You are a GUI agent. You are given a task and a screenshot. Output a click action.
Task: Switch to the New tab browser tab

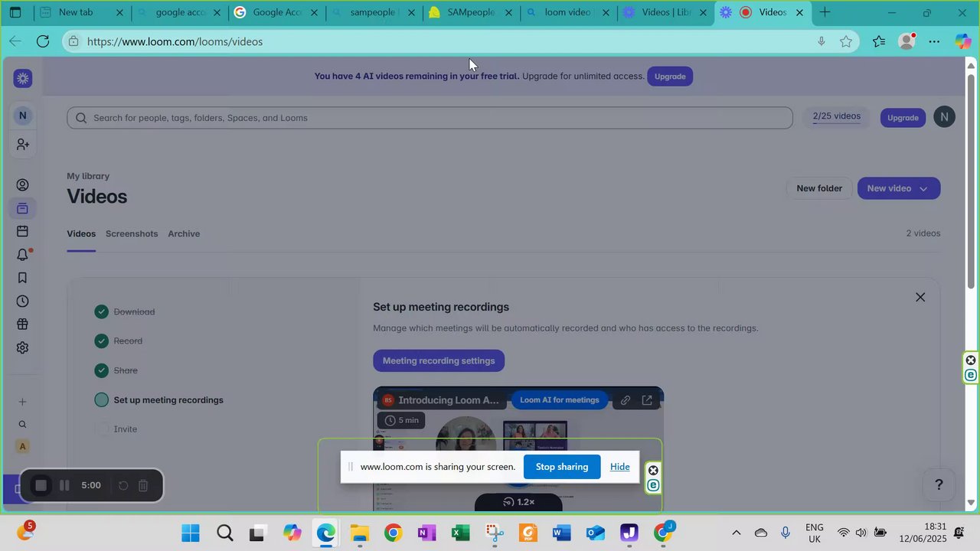[x=83, y=12]
